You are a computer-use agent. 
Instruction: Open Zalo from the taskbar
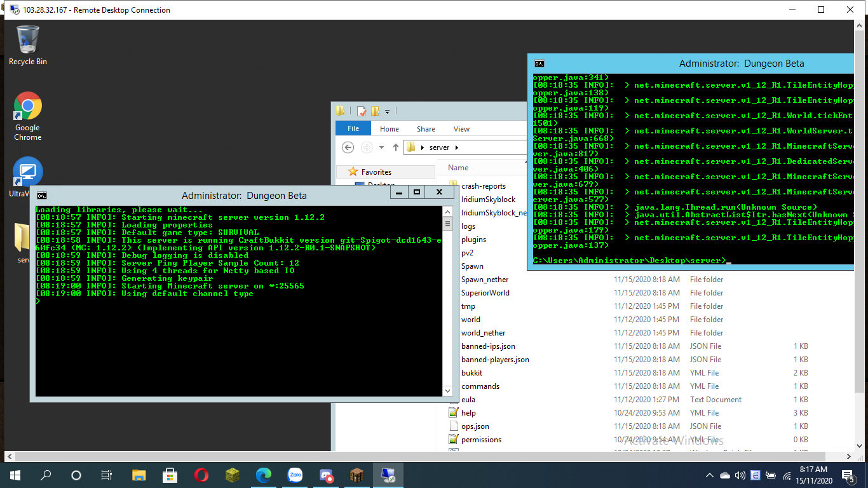click(x=295, y=475)
